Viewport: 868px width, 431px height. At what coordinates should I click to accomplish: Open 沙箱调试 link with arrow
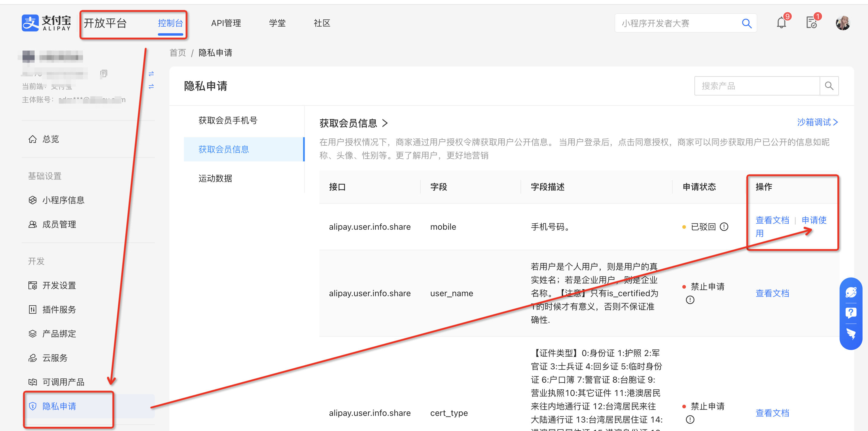817,122
